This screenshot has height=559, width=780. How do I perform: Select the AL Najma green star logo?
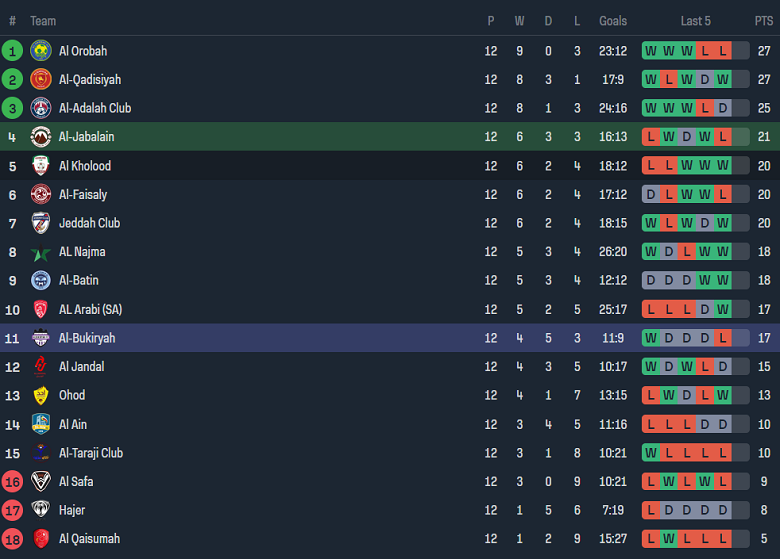point(41,252)
